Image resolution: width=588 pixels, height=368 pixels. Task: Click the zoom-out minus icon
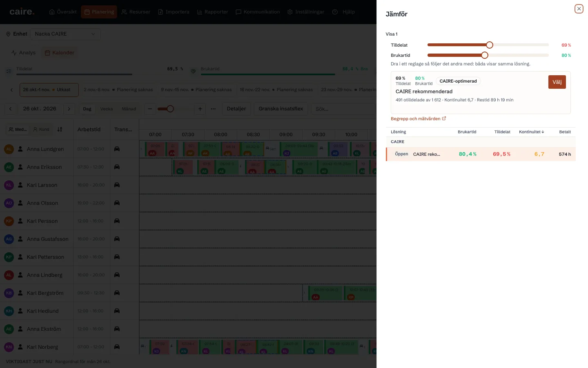coord(150,109)
